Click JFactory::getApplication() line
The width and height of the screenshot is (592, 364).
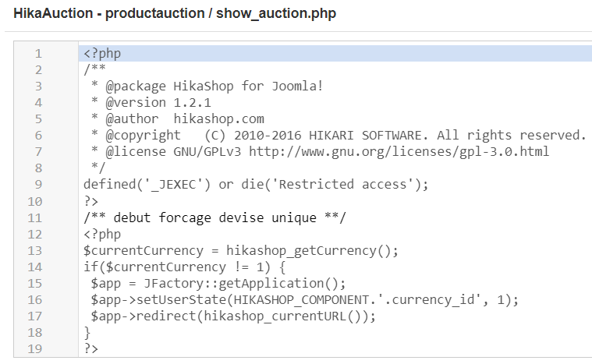(x=218, y=283)
